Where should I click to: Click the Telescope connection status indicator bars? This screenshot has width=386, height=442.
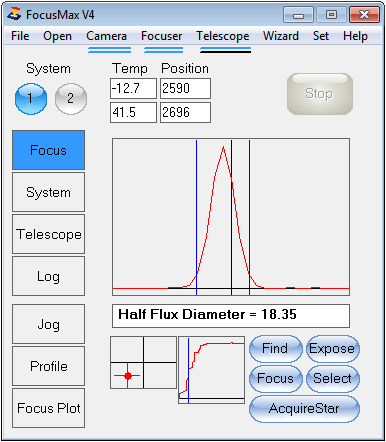pos(225,50)
